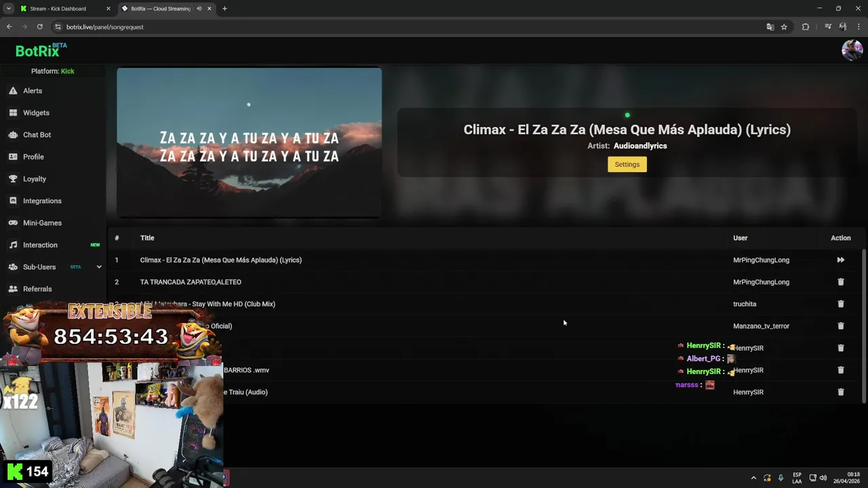868x488 pixels.
Task: View site information icon in address bar
Action: coord(58,27)
